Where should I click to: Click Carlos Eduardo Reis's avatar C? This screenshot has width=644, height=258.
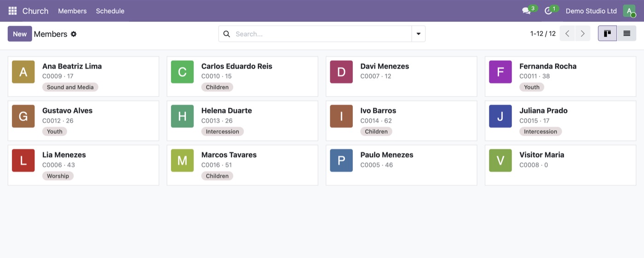pos(182,72)
